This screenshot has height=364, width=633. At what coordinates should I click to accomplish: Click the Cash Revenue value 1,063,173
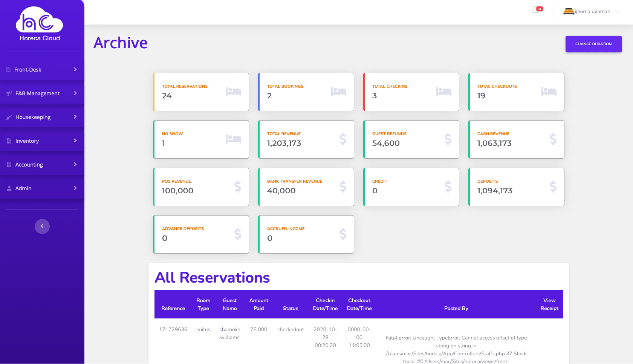pos(494,143)
